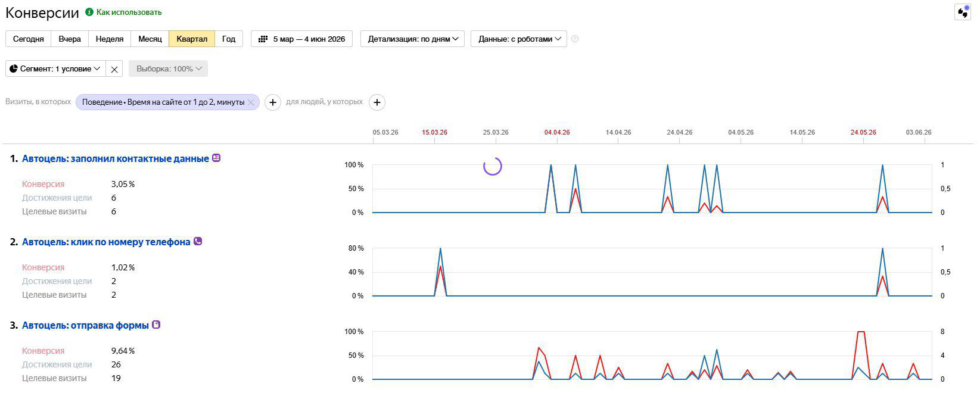This screenshot has height=393, width=980.
Task: Click the red 04.04.26 date on the timeline
Action: click(557, 132)
